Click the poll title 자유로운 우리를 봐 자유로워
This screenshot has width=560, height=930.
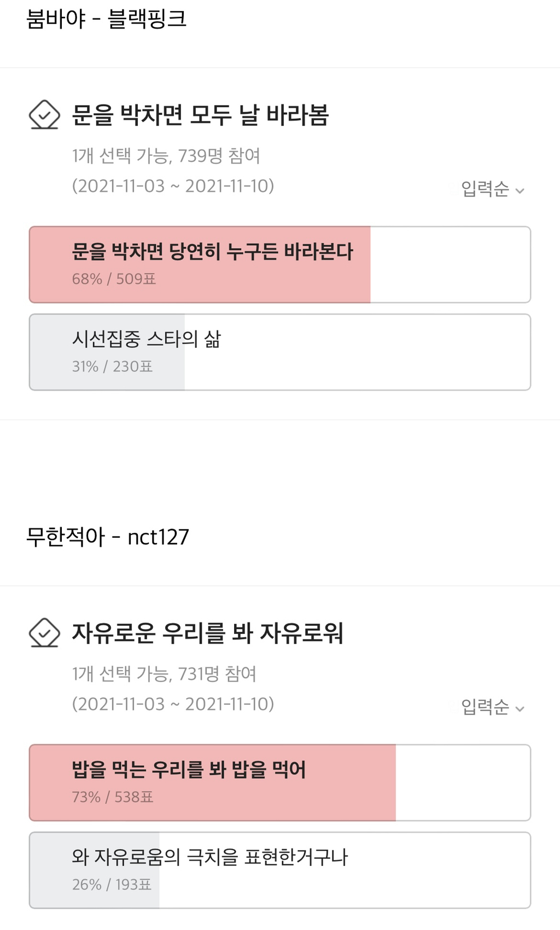[x=208, y=633]
